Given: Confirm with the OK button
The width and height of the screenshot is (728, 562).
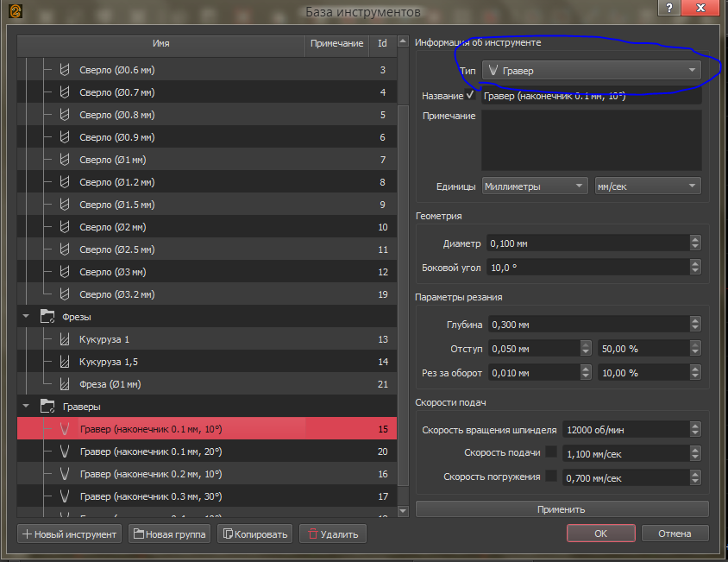Looking at the screenshot, I should tap(601, 534).
